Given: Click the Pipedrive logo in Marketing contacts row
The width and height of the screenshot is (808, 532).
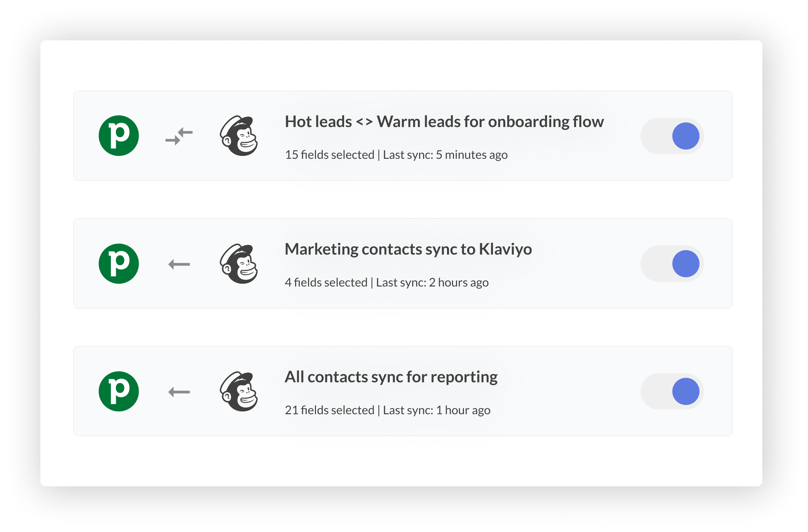Looking at the screenshot, I should click(118, 263).
